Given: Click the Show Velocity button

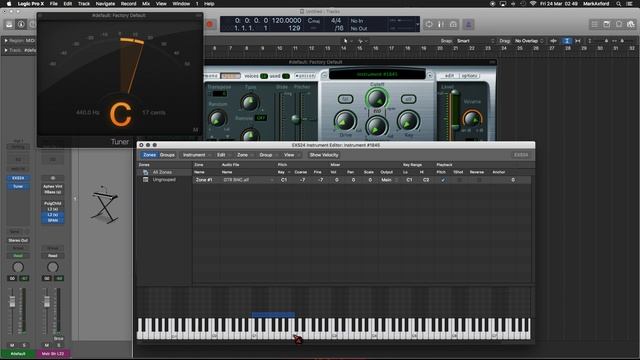Looking at the screenshot, I should (x=324, y=155).
